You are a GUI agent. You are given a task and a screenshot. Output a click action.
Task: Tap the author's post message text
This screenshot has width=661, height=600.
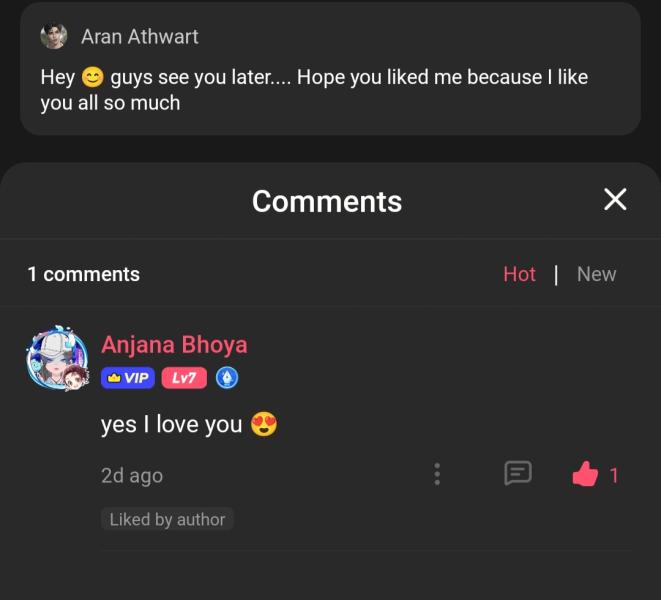(314, 90)
